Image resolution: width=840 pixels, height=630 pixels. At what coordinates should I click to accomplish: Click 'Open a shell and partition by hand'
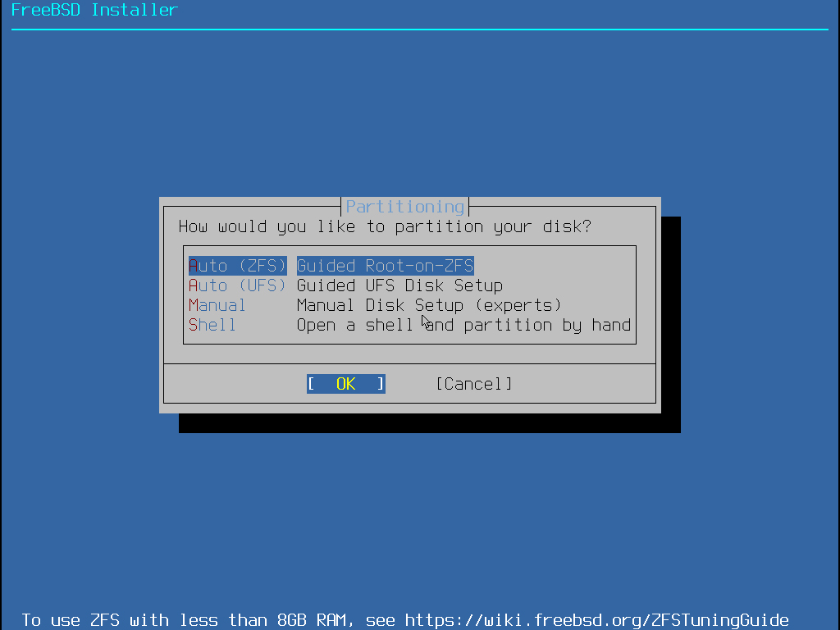464,325
